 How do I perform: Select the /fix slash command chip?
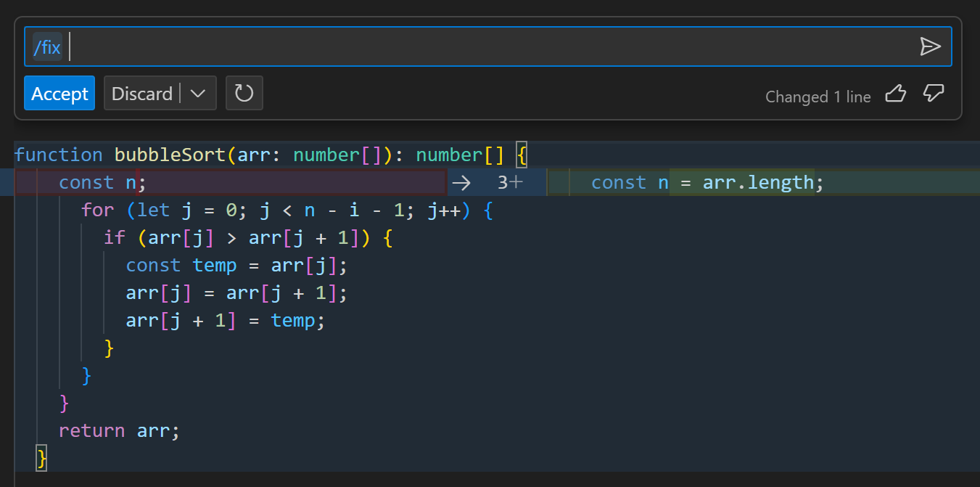tap(46, 46)
